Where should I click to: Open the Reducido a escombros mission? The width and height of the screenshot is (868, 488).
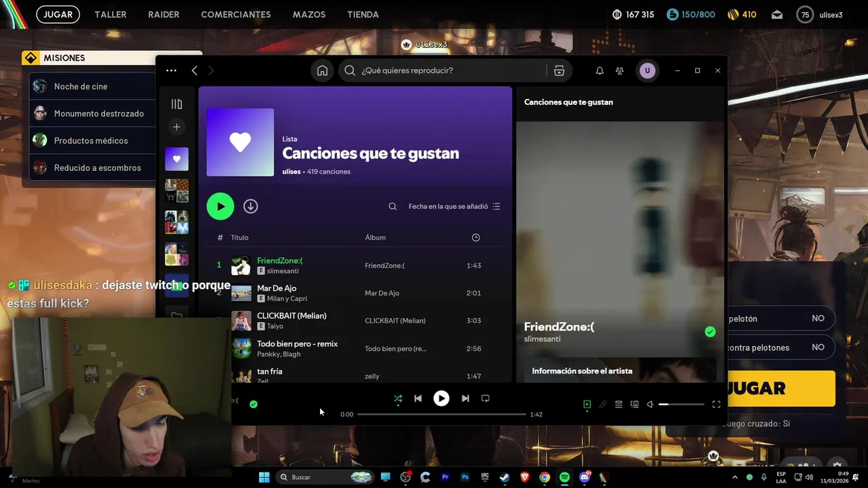click(x=94, y=167)
